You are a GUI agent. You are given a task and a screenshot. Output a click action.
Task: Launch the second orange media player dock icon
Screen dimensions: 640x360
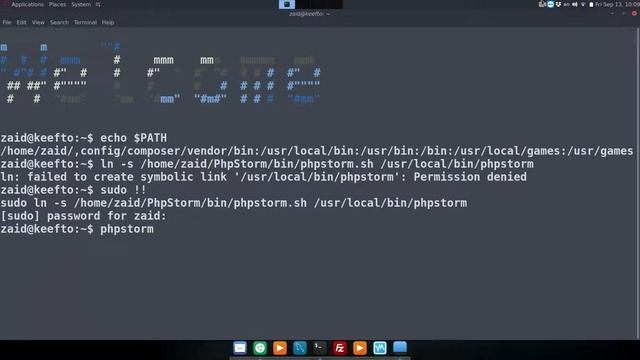[x=360, y=348]
